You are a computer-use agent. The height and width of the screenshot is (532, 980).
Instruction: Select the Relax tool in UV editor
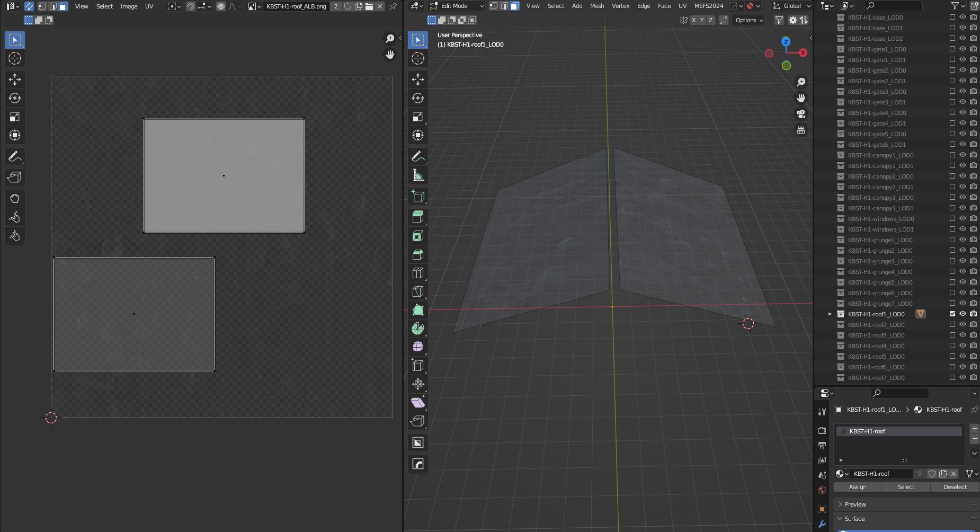click(x=15, y=217)
